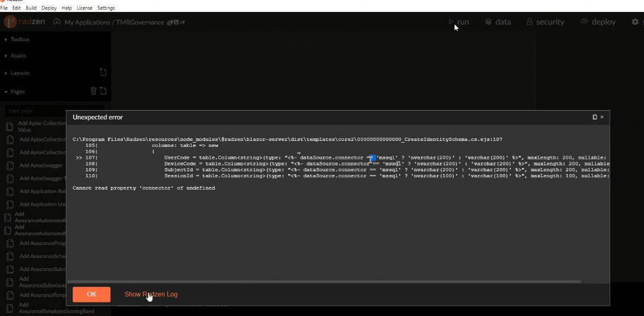Click the "Unexpected error" dialog title
The image size is (644, 316).
click(x=97, y=117)
